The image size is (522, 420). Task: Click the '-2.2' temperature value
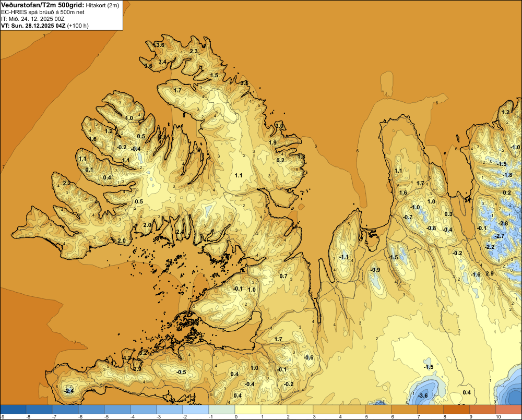[490, 247]
